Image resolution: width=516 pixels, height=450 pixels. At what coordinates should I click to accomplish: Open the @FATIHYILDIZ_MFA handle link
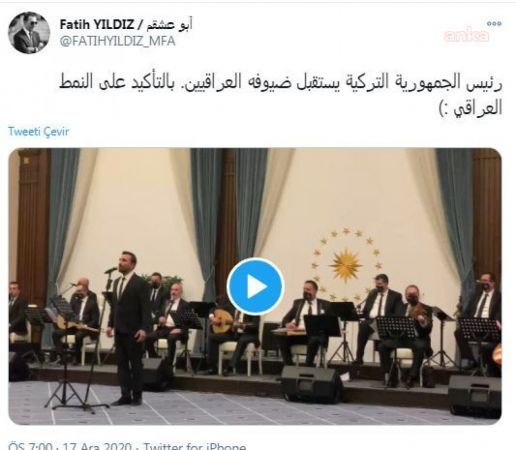(x=117, y=41)
